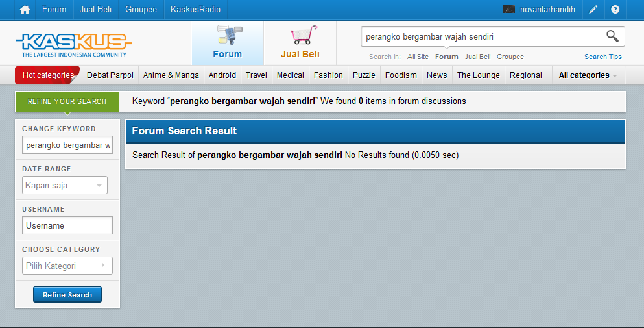This screenshot has width=644, height=328.
Task: Click the pencil create post icon
Action: [x=593, y=10]
